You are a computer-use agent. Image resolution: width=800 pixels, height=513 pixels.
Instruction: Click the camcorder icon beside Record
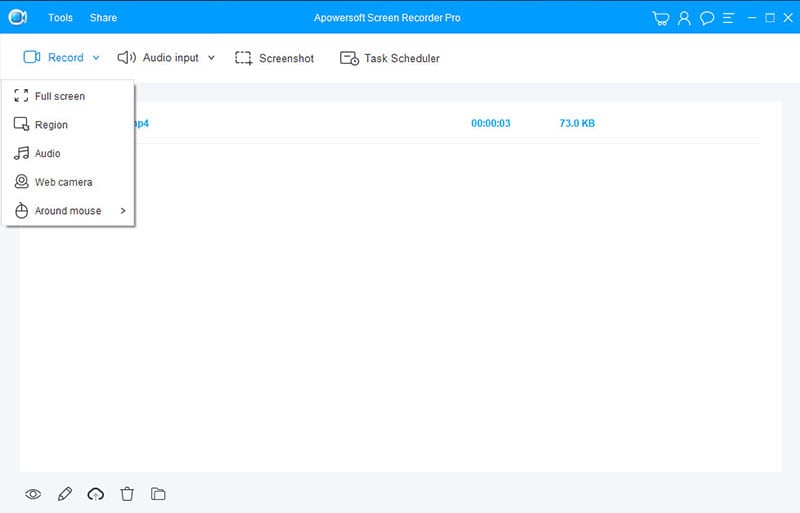tap(32, 57)
